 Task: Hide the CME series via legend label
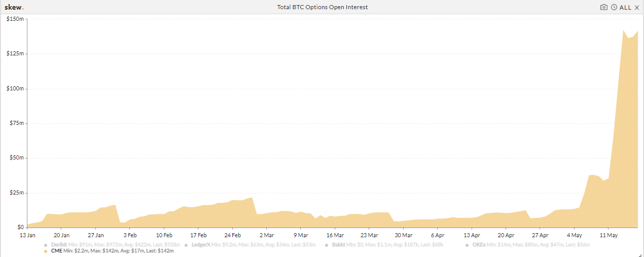click(56, 251)
